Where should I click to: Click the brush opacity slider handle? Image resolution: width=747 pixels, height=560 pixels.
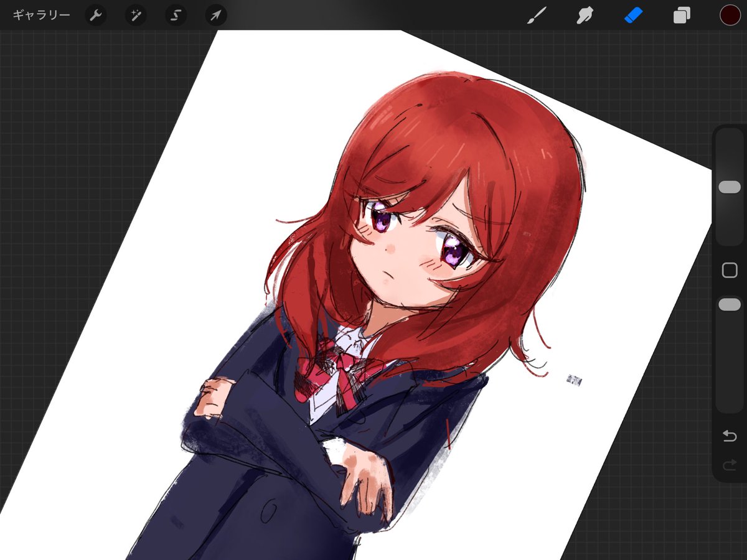coord(730,304)
